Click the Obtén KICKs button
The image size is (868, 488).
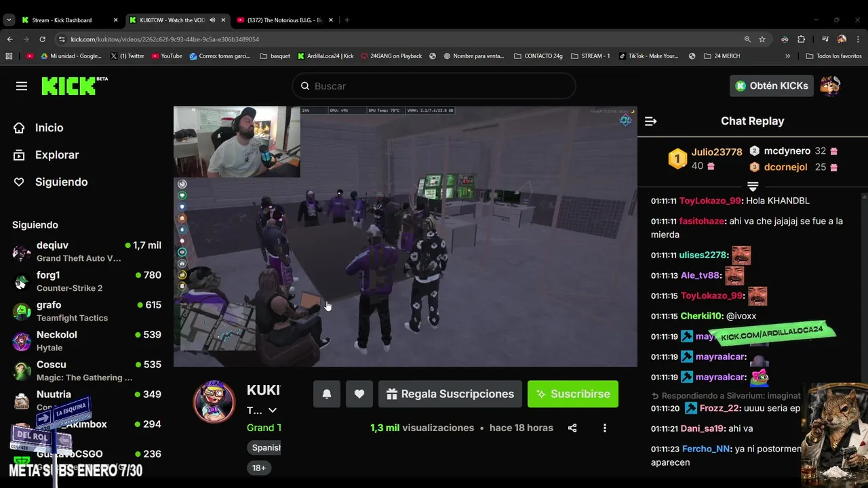coord(772,86)
